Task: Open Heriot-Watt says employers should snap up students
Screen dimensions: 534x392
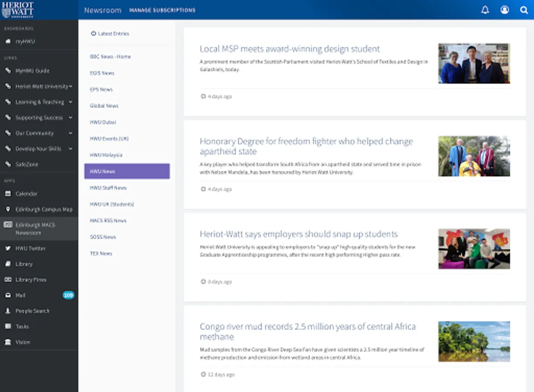Action: 298,234
